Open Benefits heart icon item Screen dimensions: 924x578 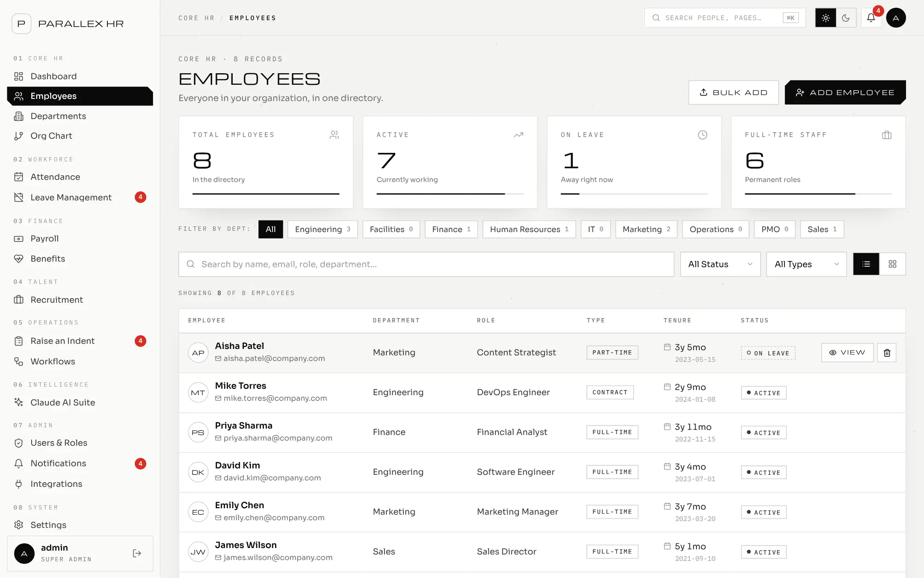[80, 259]
